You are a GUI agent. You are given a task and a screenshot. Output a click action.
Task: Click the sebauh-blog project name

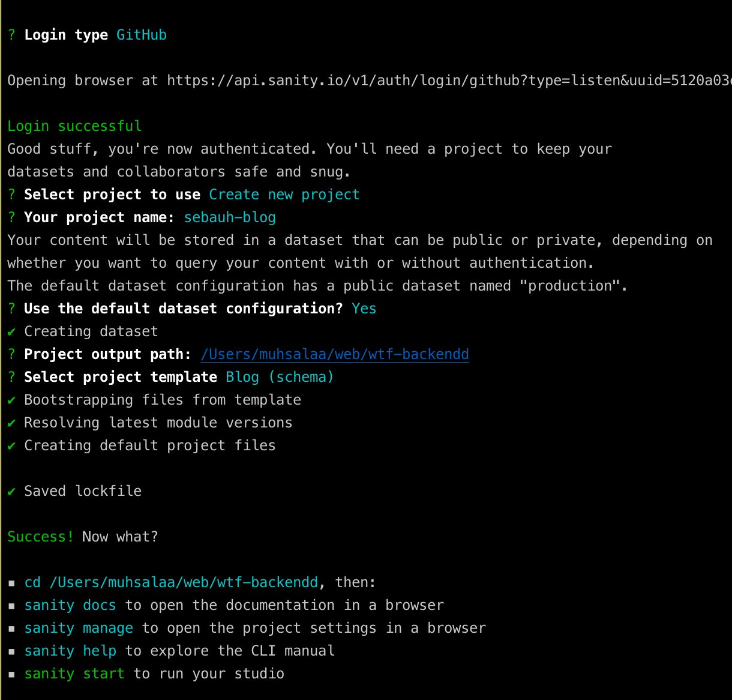(230, 217)
